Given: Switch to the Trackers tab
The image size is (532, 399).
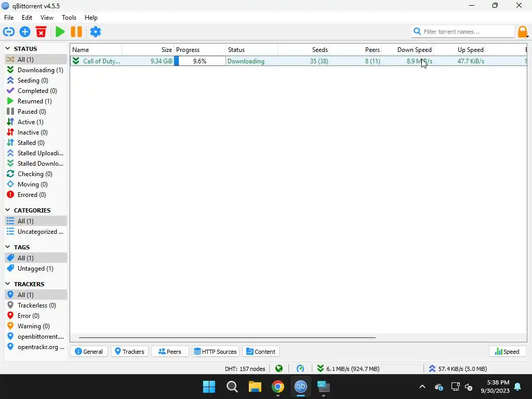Looking at the screenshot, I should tap(129, 352).
